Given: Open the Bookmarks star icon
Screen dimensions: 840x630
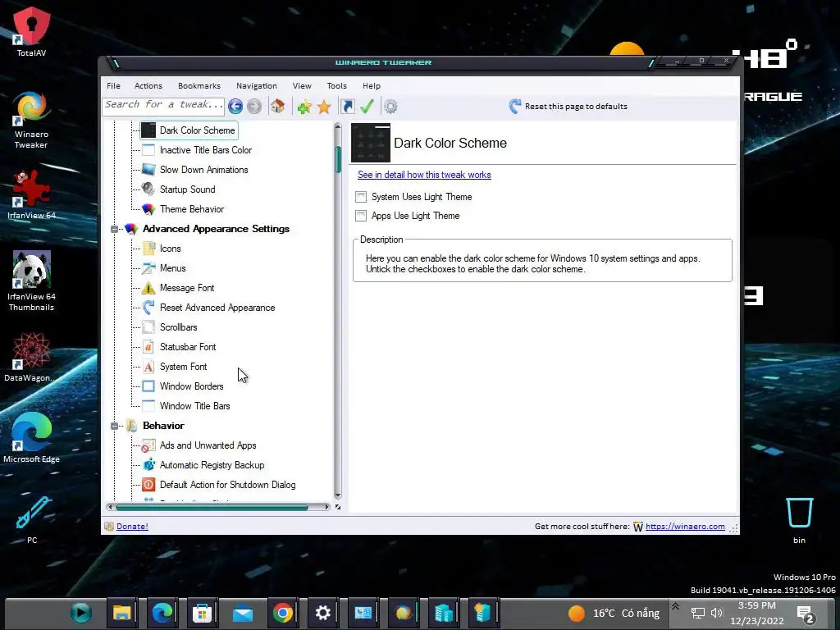Looking at the screenshot, I should pyautogui.click(x=324, y=107).
